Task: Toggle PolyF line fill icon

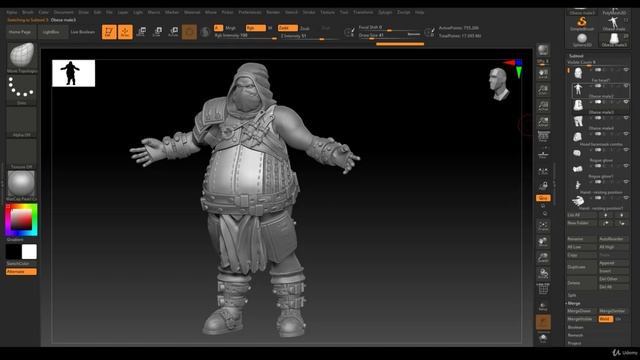Action: (543, 289)
